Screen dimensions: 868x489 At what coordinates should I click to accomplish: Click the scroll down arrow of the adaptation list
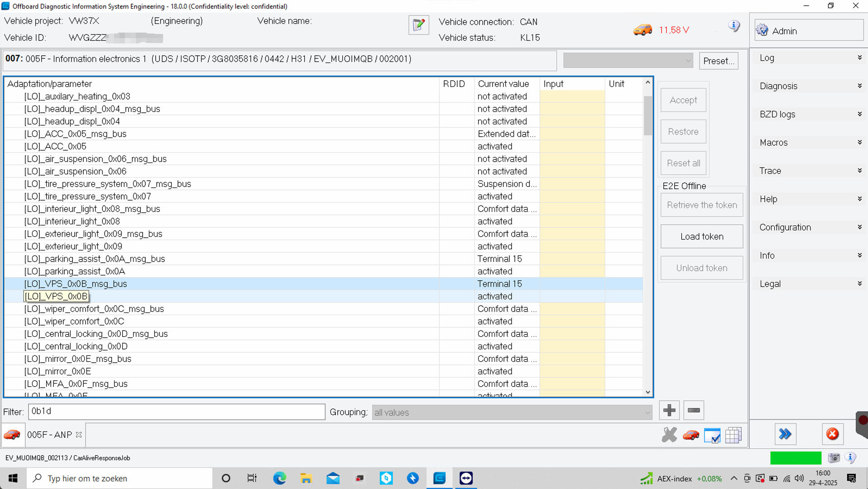(x=648, y=392)
